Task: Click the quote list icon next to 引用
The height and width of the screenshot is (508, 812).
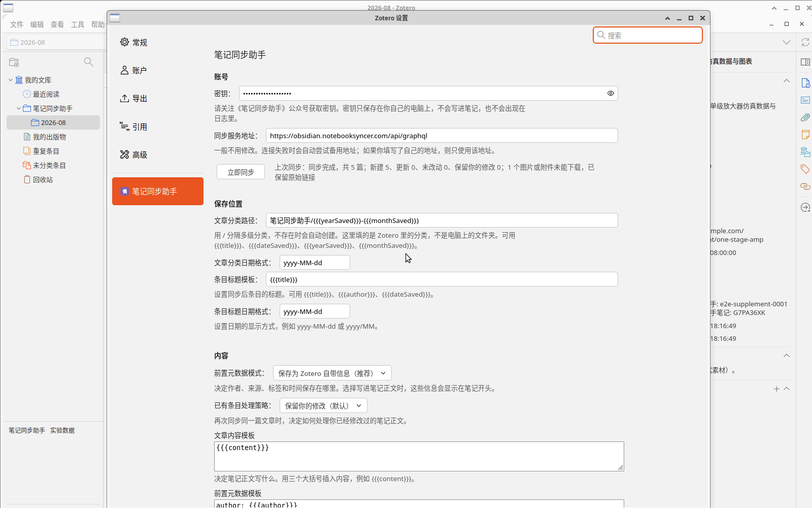Action: click(x=124, y=126)
